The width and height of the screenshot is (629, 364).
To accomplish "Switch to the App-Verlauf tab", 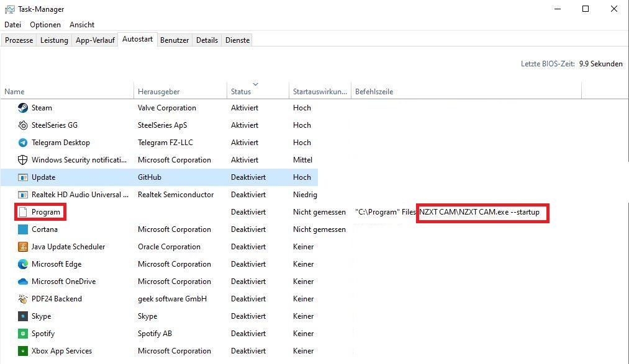I will tap(95, 40).
